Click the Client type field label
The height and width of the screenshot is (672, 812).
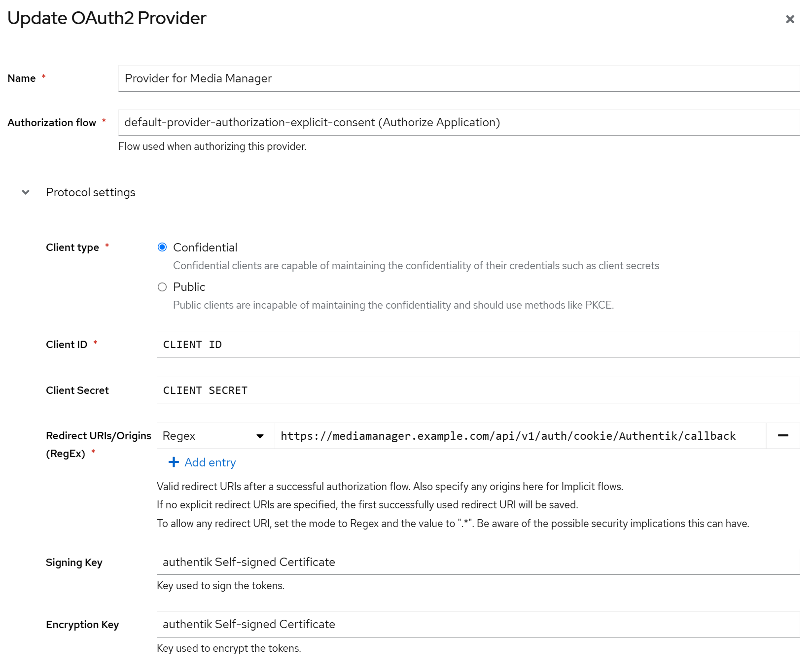coord(72,248)
